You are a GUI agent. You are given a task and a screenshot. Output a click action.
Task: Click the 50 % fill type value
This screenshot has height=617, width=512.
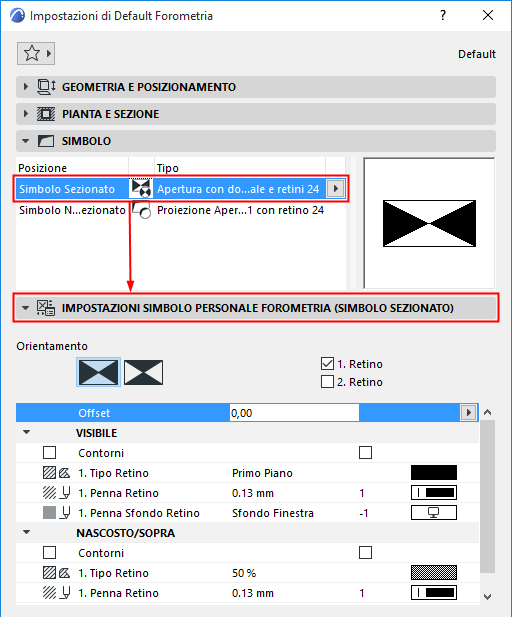tap(244, 573)
